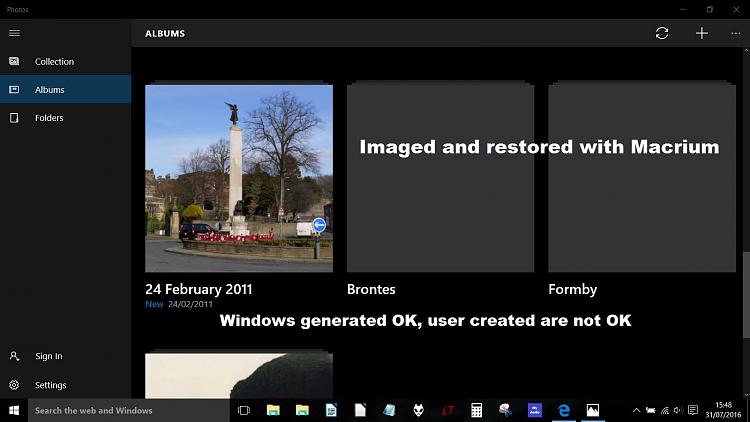
Task: Click the Sign In person icon
Action: point(14,356)
